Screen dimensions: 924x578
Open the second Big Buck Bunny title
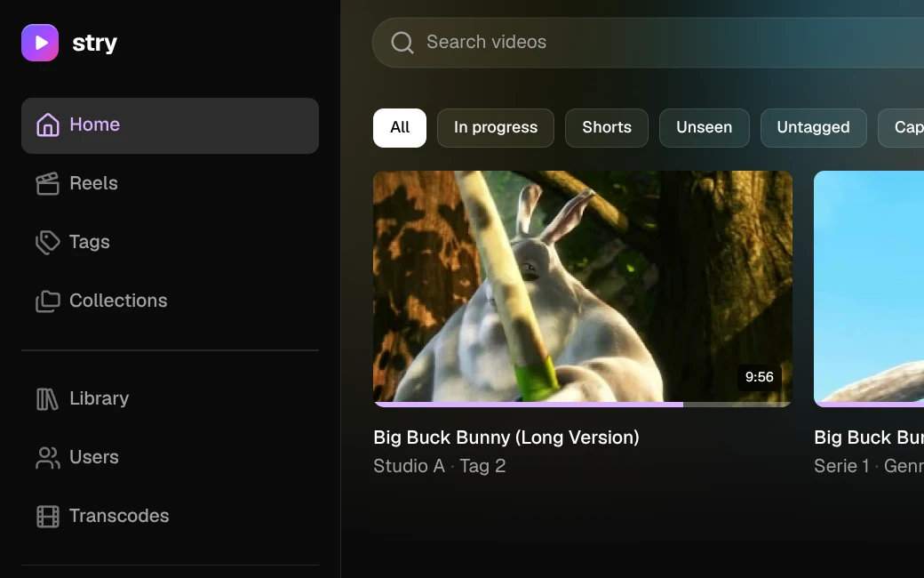(x=869, y=438)
